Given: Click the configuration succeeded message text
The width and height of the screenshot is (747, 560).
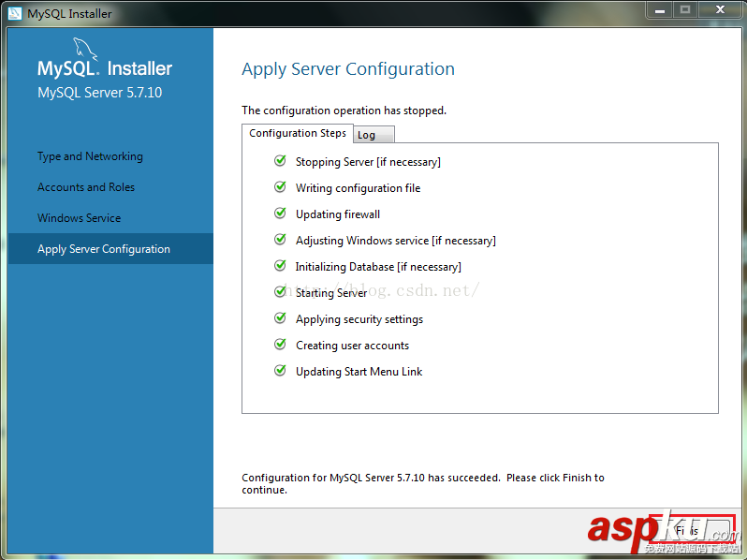Looking at the screenshot, I should click(423, 484).
